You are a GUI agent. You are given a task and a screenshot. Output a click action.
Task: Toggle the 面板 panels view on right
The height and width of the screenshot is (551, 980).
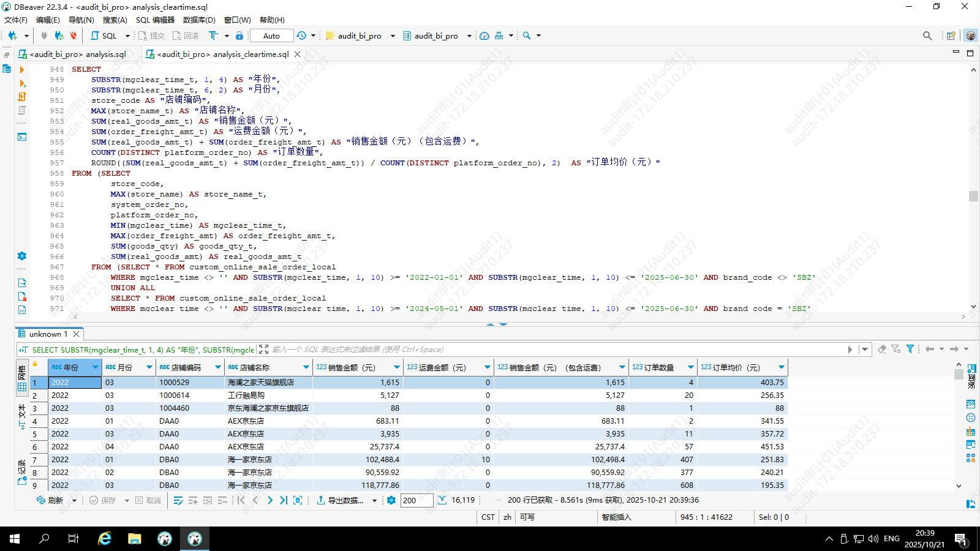pyautogui.click(x=971, y=375)
